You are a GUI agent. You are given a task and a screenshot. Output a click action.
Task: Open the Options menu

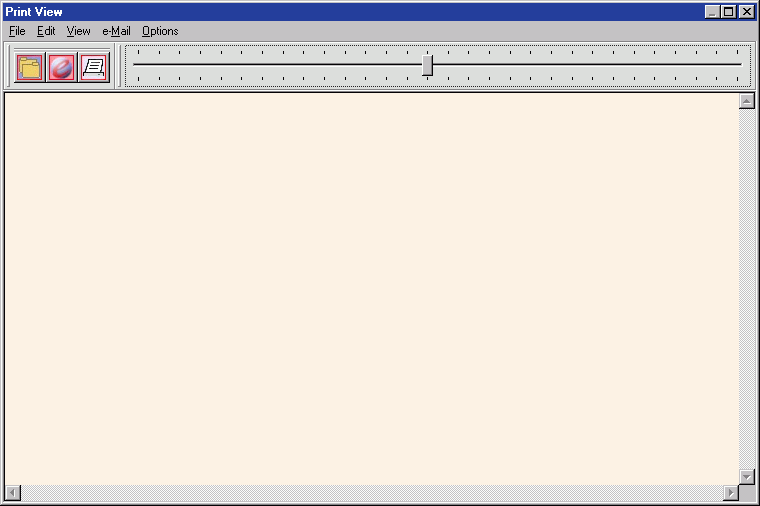160,31
